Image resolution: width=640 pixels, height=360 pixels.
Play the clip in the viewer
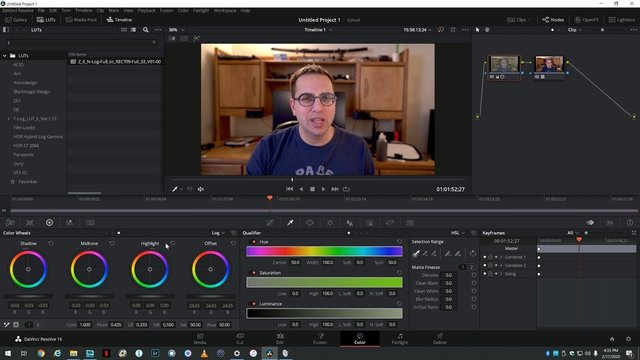(323, 189)
